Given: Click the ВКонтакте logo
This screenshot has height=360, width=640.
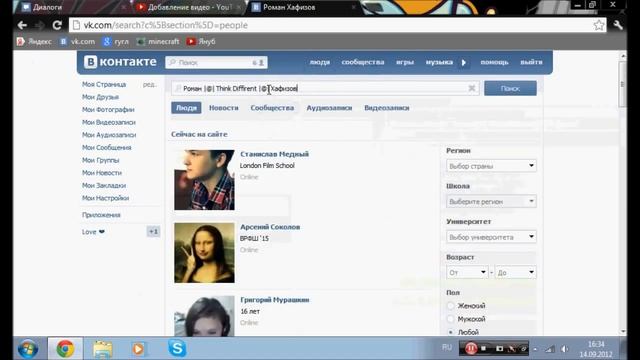Looking at the screenshot, I should pos(120,62).
